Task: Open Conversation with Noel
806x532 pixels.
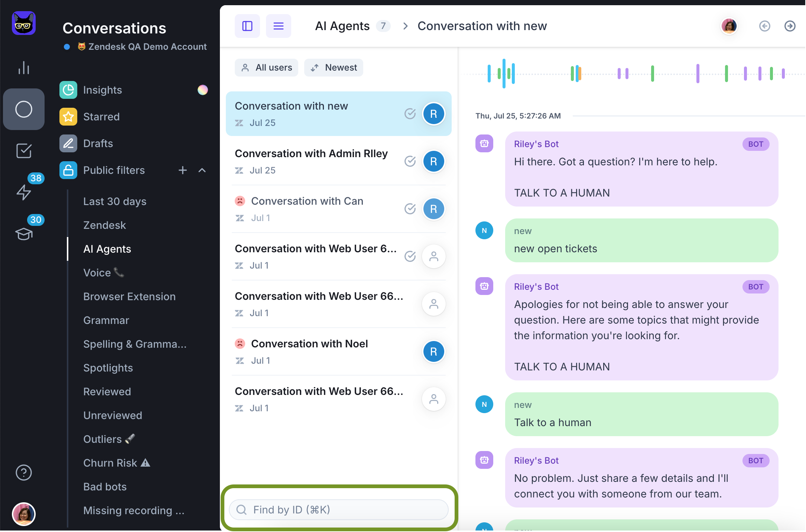Action: [x=309, y=344]
